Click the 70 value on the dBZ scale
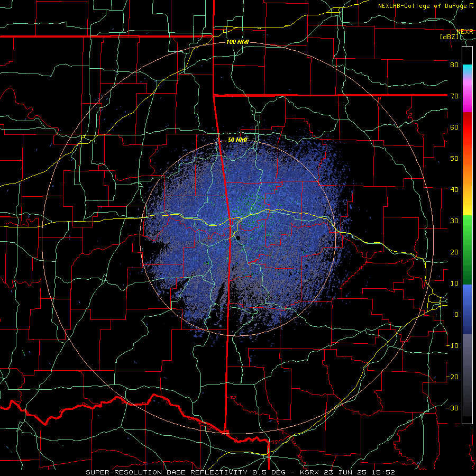This screenshot has width=476, height=476. click(454, 96)
